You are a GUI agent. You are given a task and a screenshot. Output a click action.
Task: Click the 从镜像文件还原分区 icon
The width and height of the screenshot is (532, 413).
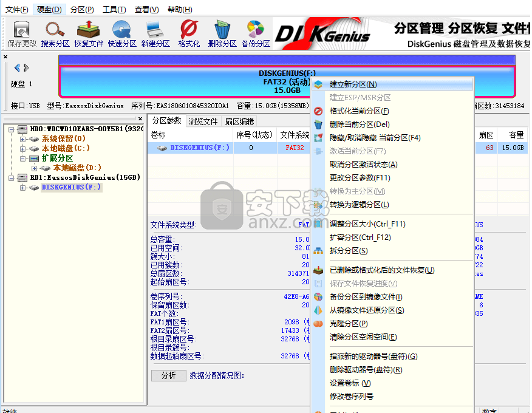point(318,310)
